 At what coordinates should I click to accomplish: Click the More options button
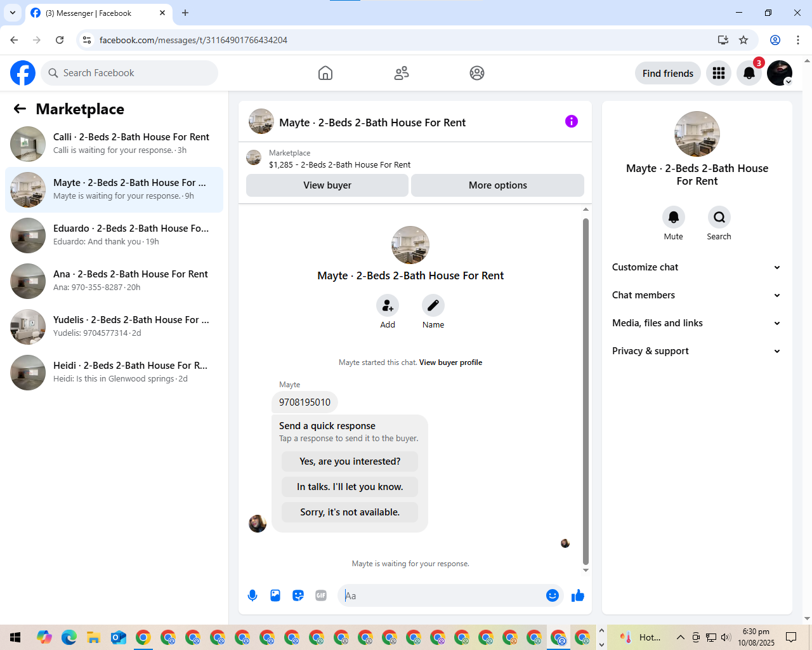498,185
